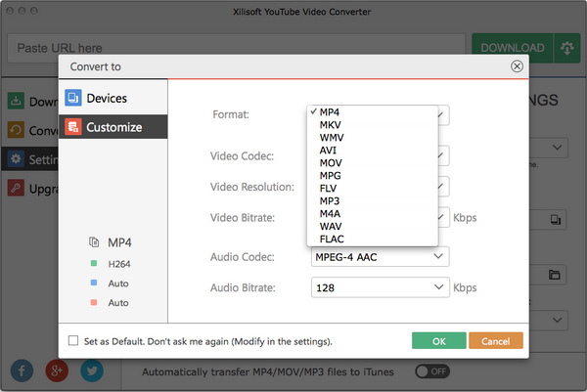Image resolution: width=587 pixels, height=392 pixels.
Task: Expand the Audio Bitrate dropdown
Action: 438,288
